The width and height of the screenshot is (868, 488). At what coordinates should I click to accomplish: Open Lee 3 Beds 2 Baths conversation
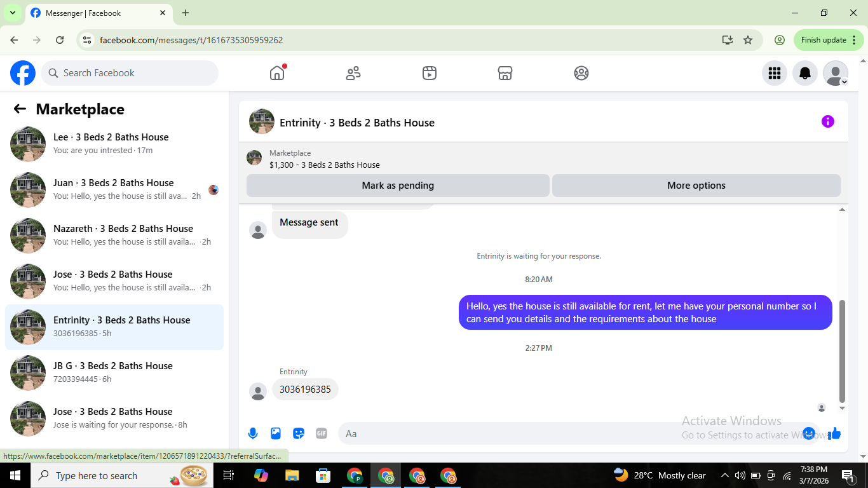[x=114, y=144]
